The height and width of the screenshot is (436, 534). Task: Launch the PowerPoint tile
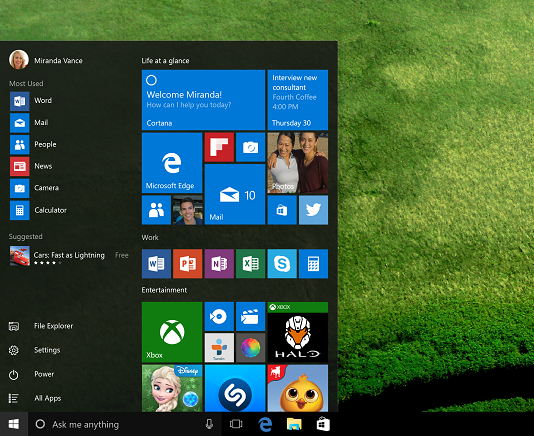point(188,264)
